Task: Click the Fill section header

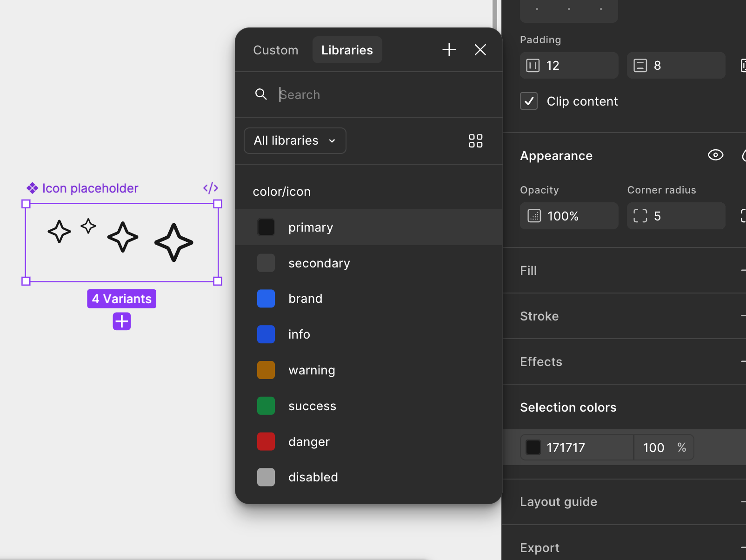Action: pos(528,270)
